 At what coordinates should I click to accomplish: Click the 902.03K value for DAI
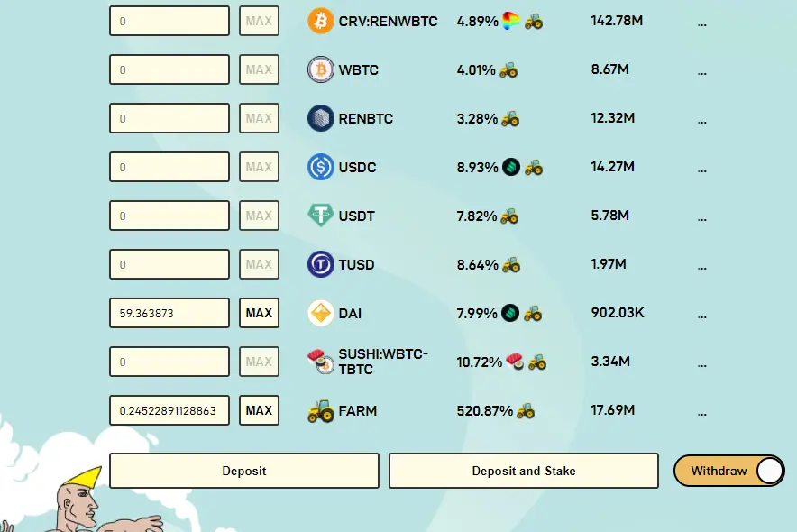click(618, 313)
